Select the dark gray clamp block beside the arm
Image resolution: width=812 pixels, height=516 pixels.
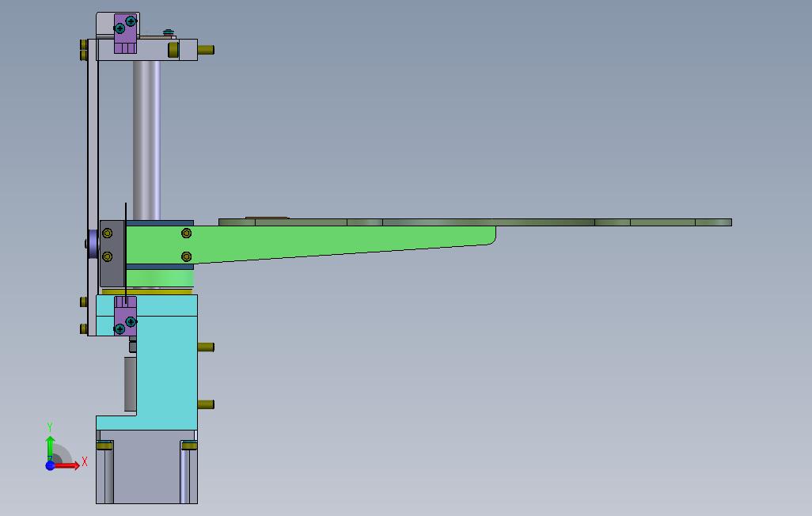pyautogui.click(x=112, y=253)
